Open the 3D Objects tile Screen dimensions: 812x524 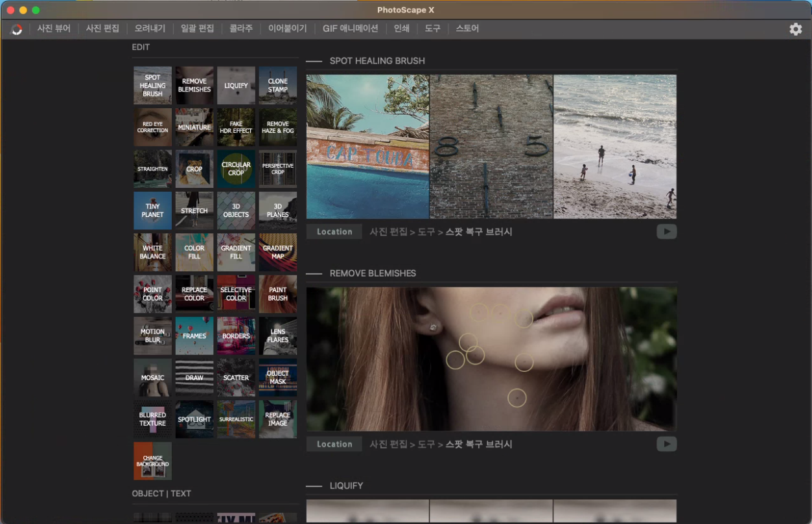[236, 211]
